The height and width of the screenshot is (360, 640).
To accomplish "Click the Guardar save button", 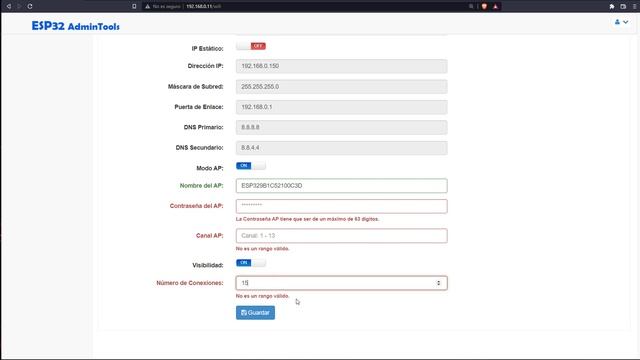I will (256, 313).
